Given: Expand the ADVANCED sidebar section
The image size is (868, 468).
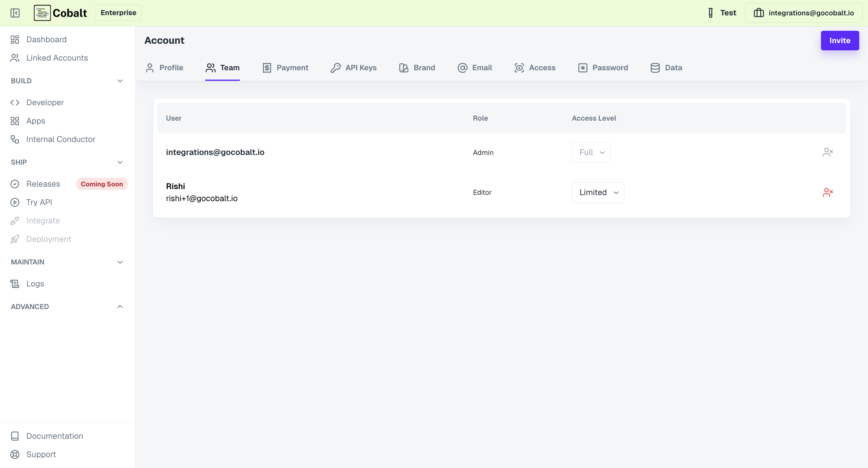Looking at the screenshot, I should click(x=120, y=306).
